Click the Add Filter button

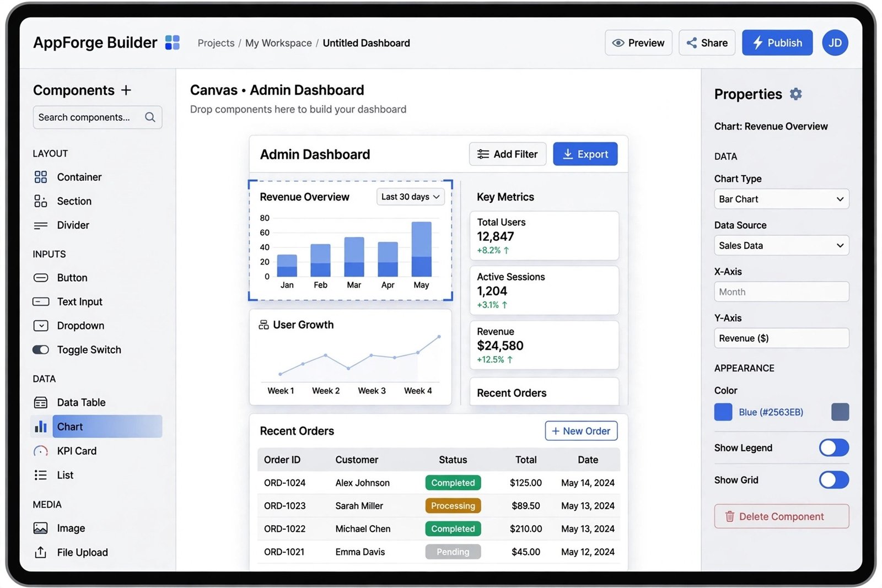507,154
